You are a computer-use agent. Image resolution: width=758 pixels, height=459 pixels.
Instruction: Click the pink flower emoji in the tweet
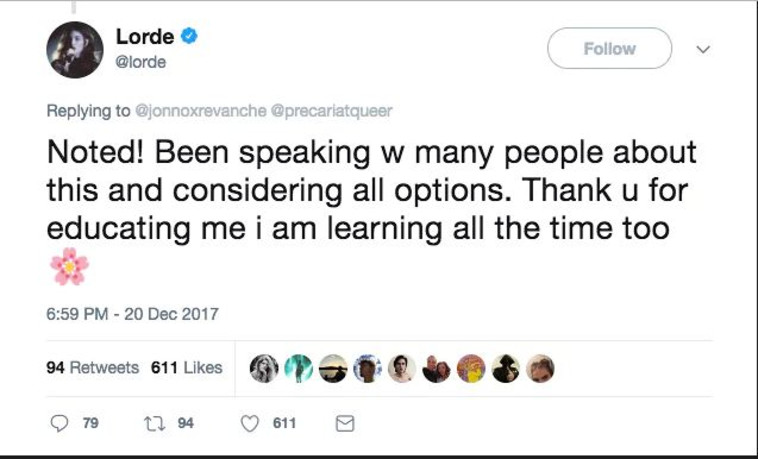click(x=69, y=267)
